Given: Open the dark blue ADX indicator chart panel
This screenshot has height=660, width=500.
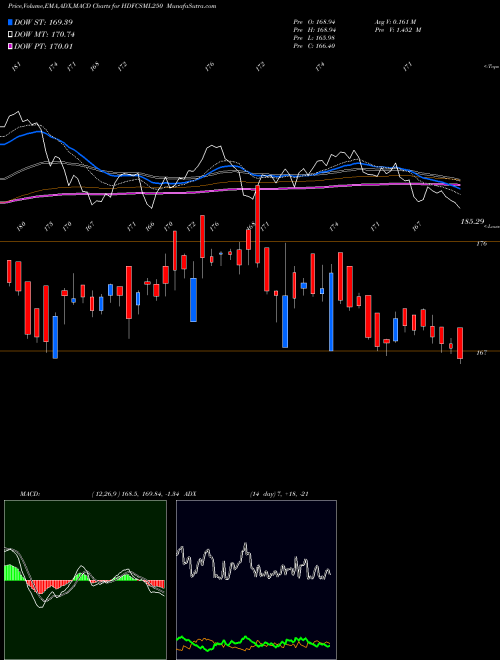Looking at the screenshot, I should pos(256,580).
